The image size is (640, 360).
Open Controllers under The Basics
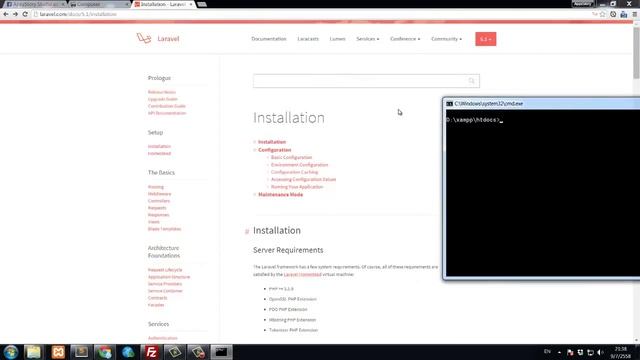[x=159, y=201]
